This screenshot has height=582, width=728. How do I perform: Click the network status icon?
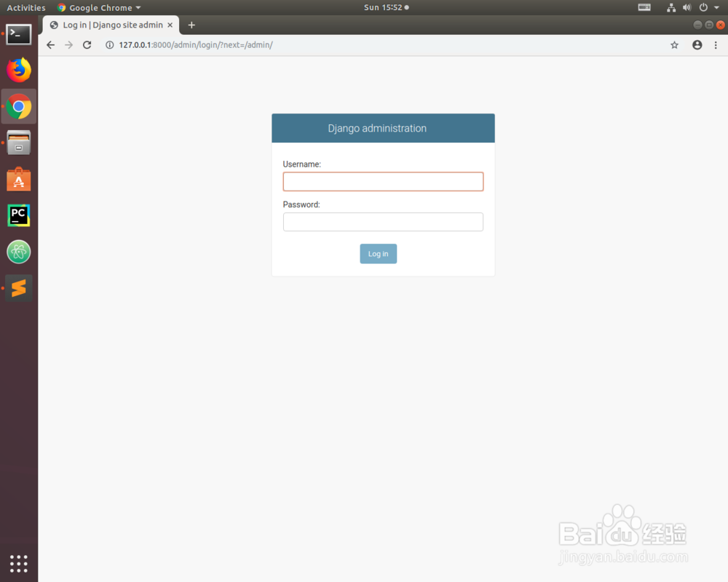671,7
